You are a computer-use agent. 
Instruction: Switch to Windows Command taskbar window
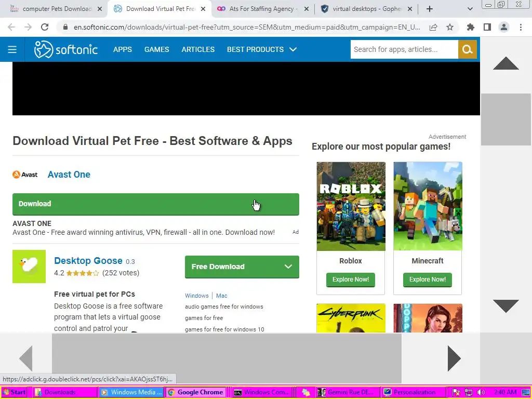(x=262, y=392)
